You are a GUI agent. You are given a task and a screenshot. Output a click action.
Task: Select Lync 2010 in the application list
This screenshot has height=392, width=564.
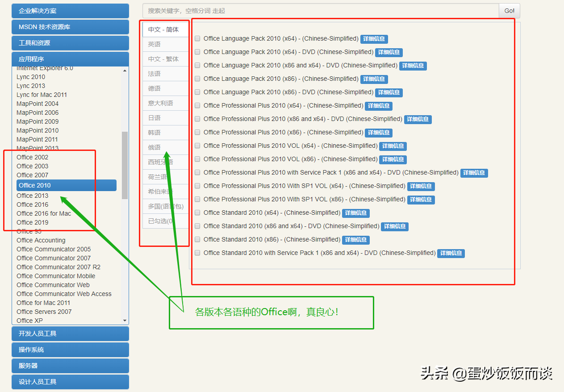[x=31, y=77]
